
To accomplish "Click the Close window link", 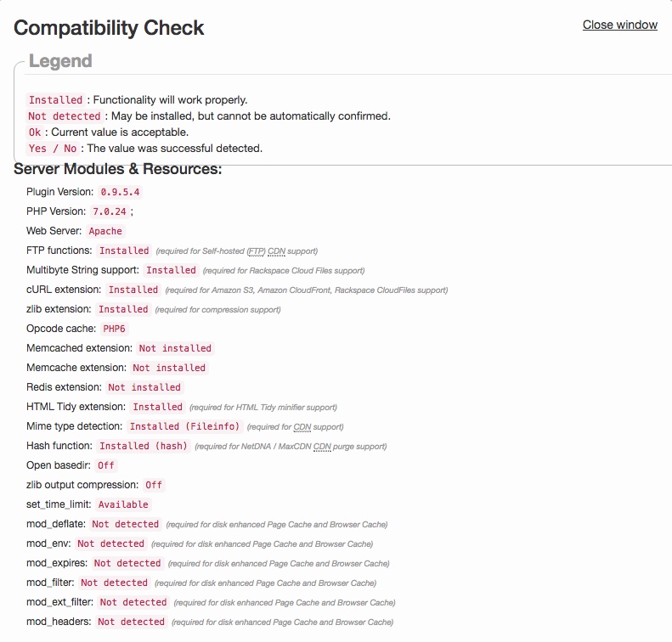I will (x=619, y=25).
